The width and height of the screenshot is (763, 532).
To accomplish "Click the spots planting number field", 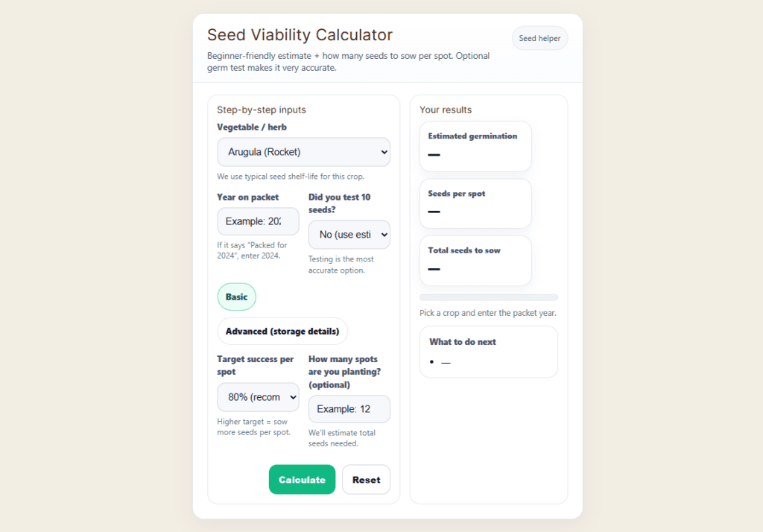I will tap(349, 409).
